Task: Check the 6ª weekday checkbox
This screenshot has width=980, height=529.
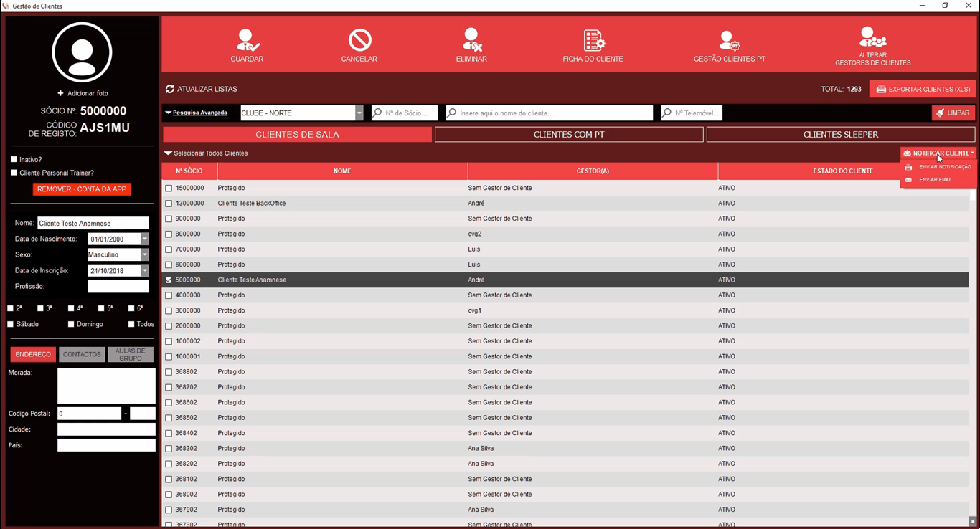Action: coord(131,308)
